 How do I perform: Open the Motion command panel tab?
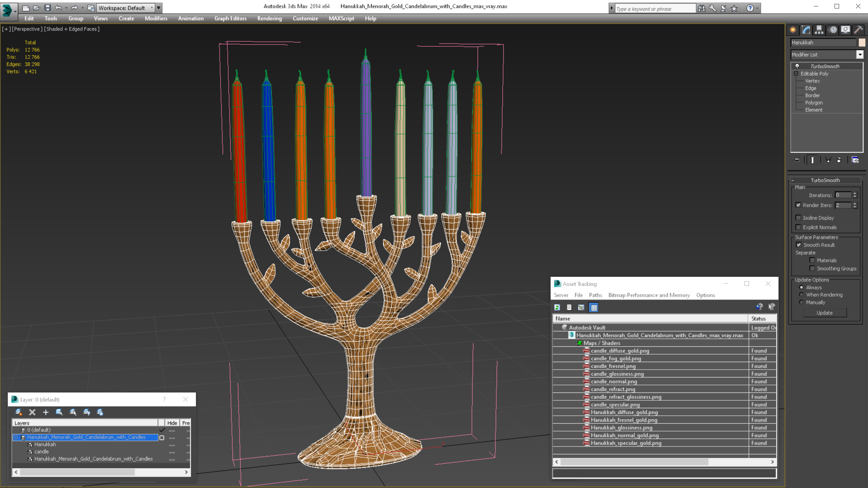[x=833, y=30]
